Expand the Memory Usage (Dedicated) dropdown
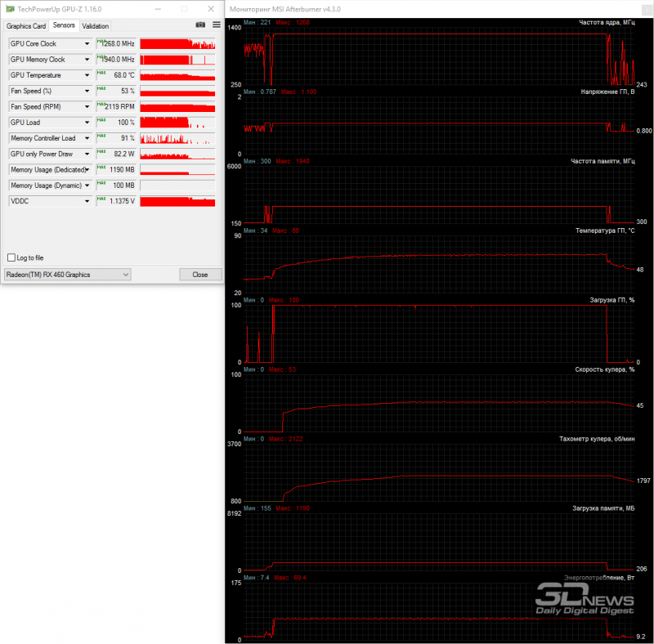Screen dimensions: 654x644 coord(87,170)
